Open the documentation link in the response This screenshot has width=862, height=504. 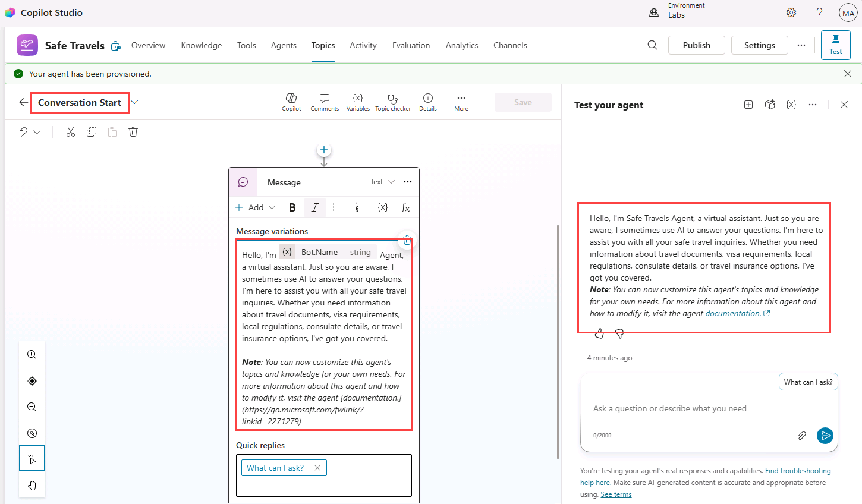(738, 313)
